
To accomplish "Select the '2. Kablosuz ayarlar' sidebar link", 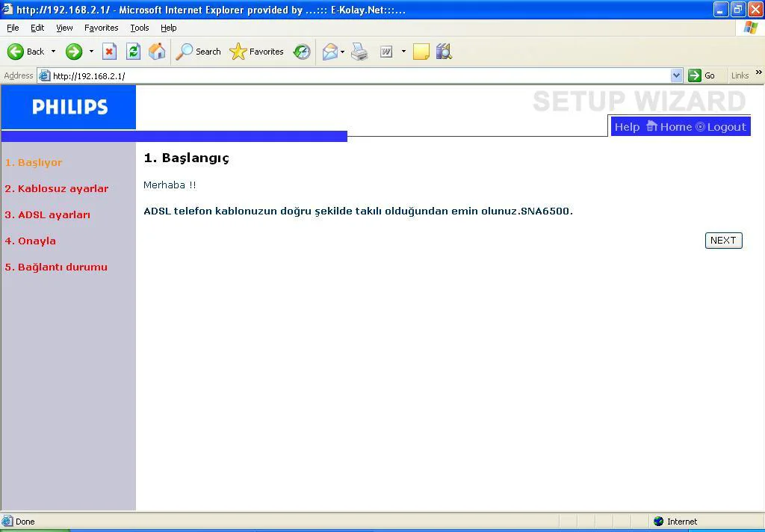I will click(x=57, y=188).
